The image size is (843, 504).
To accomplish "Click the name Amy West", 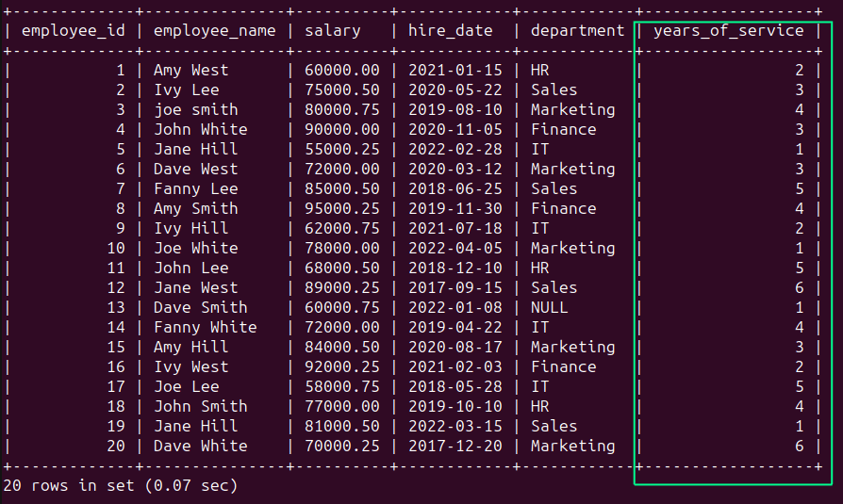I will (x=190, y=70).
